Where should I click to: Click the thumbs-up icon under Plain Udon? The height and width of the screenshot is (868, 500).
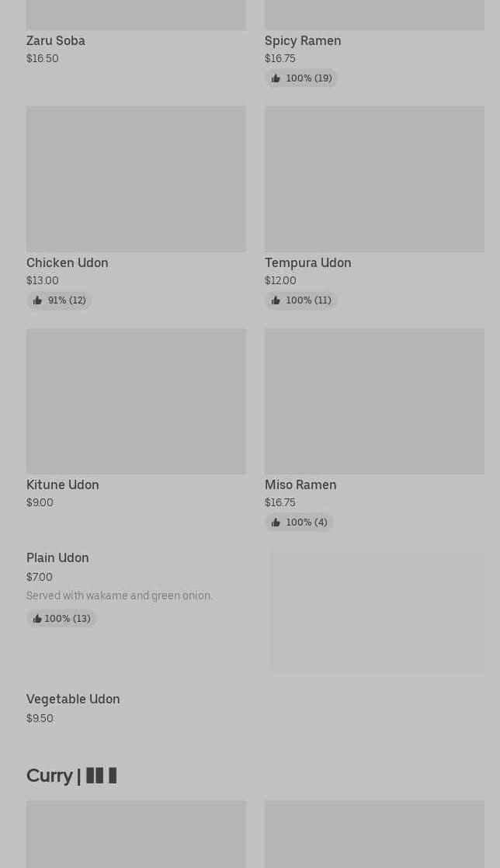[37, 619]
